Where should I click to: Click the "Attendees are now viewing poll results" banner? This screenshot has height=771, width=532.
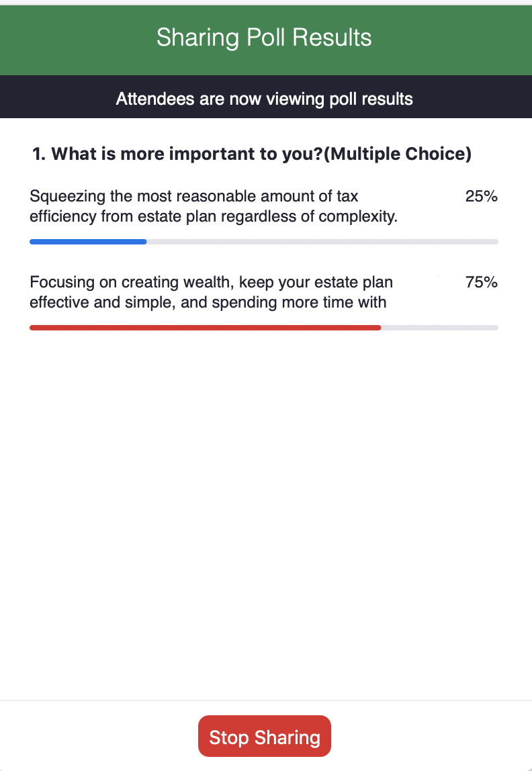[264, 99]
